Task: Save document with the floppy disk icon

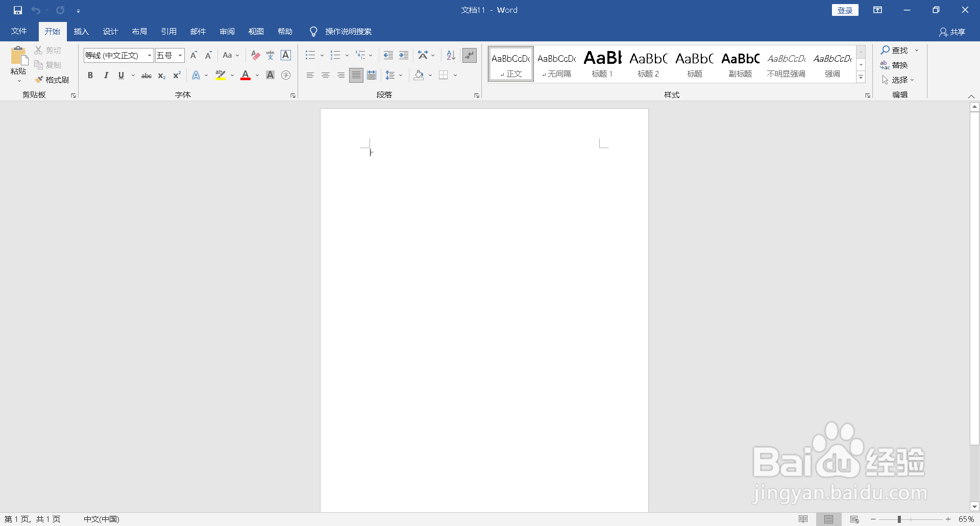Action: 18,10
